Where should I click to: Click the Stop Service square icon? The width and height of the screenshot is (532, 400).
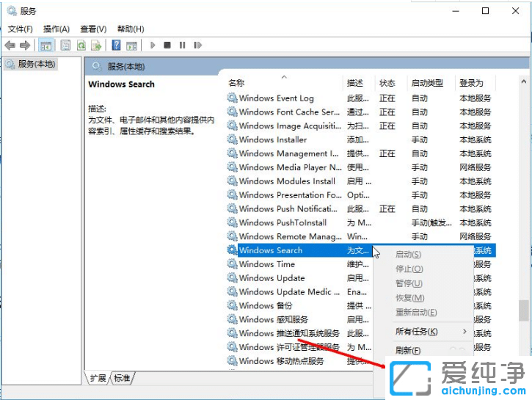pos(167,45)
